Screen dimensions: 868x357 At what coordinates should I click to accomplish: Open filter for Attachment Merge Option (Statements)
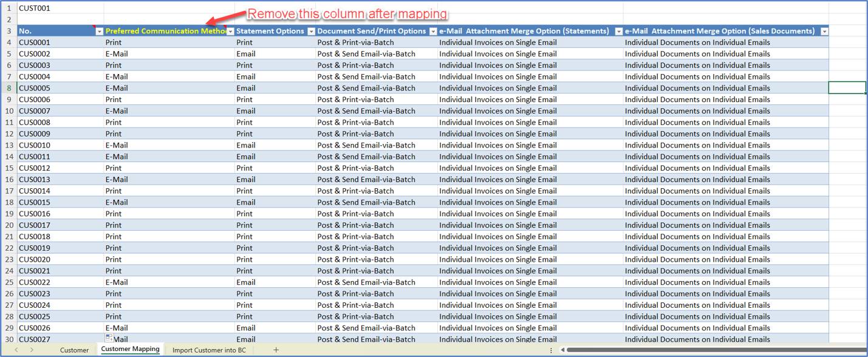619,31
